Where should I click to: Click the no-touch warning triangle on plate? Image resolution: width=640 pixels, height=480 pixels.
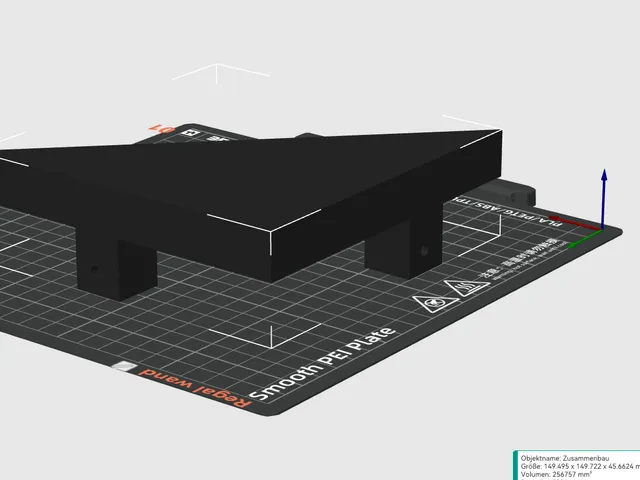[435, 304]
